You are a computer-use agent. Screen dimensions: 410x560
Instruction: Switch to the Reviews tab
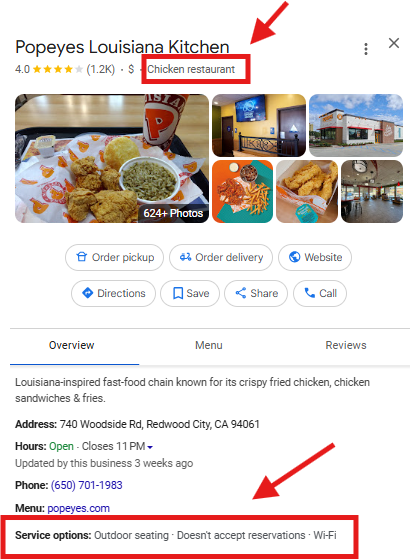(x=346, y=345)
